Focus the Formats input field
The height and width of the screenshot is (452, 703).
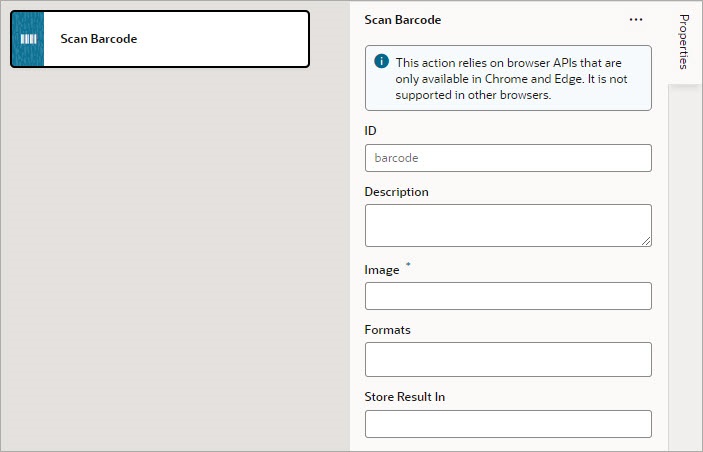pos(508,359)
